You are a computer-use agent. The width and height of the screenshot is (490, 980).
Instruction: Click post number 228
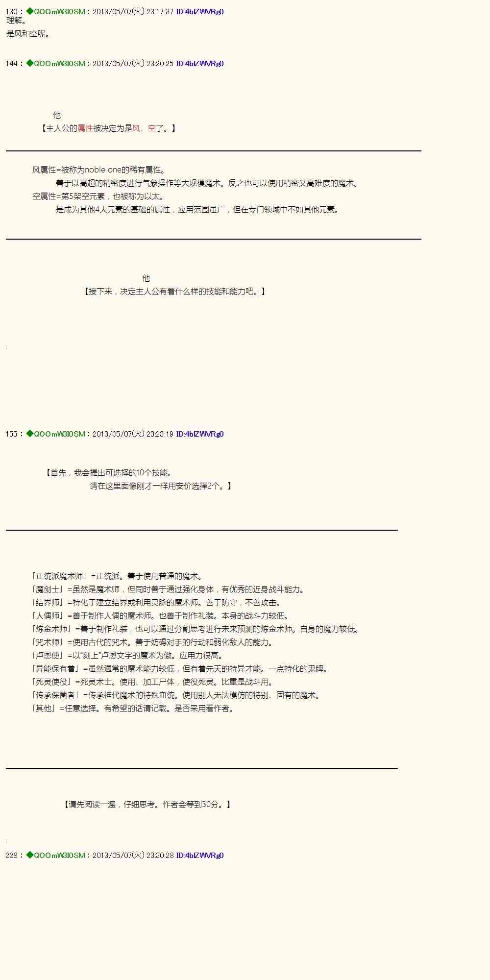tap(11, 855)
